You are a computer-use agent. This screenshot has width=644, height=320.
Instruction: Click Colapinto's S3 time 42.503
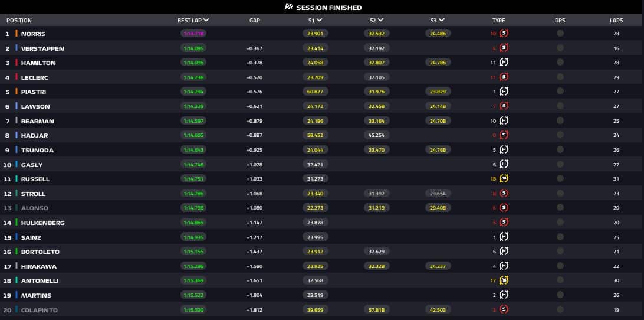click(x=438, y=310)
